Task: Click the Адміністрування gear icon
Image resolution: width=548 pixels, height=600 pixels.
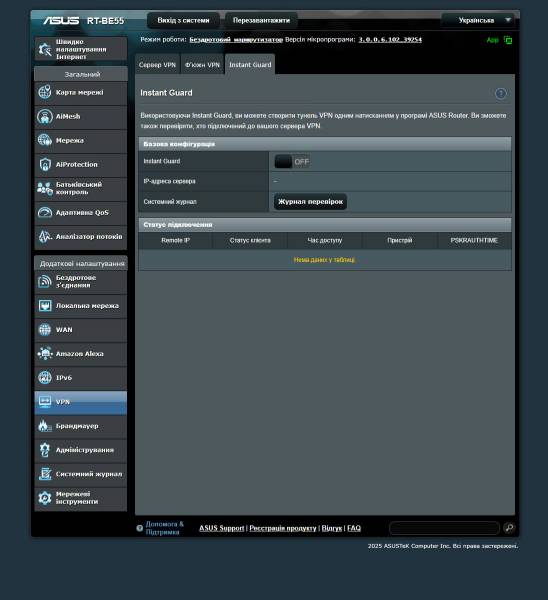Action: pyautogui.click(x=45, y=450)
